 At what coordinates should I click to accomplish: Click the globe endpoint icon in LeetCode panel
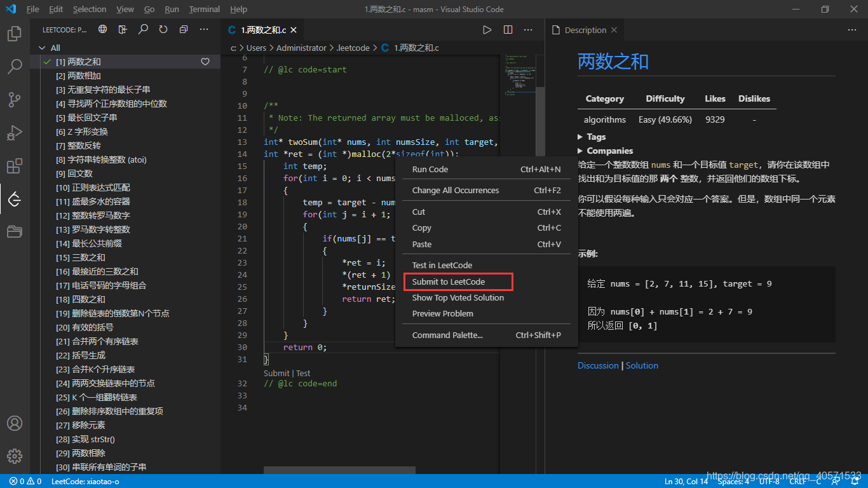(103, 29)
